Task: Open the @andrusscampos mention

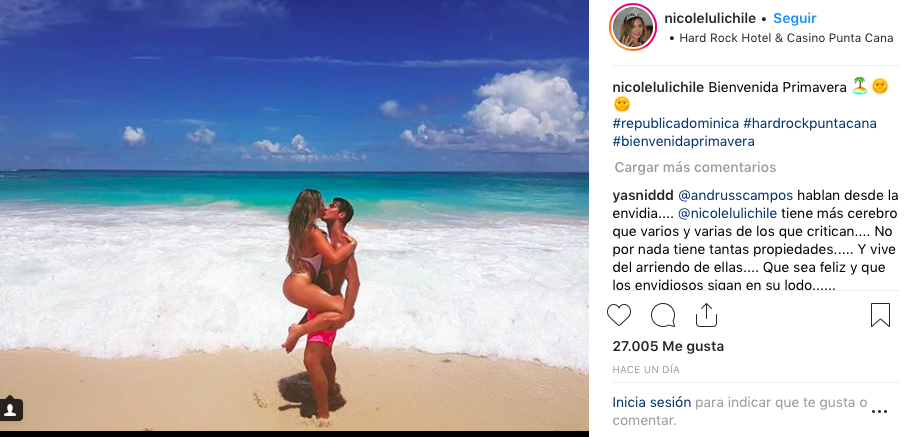Action: [x=736, y=195]
